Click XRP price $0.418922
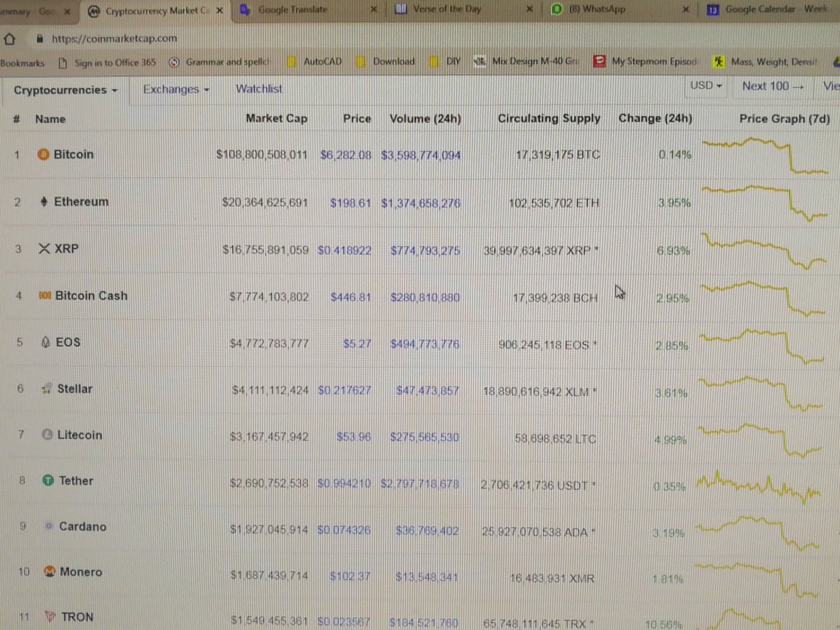Viewport: 840px width, 630px height. [344, 250]
